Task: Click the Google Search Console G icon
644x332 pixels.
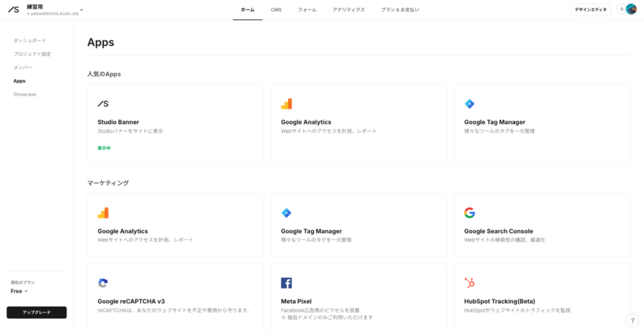Action: pyautogui.click(x=469, y=213)
